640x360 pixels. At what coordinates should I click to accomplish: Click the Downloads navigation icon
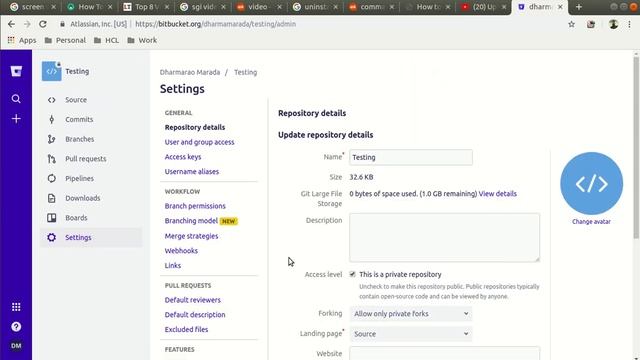(x=51, y=198)
